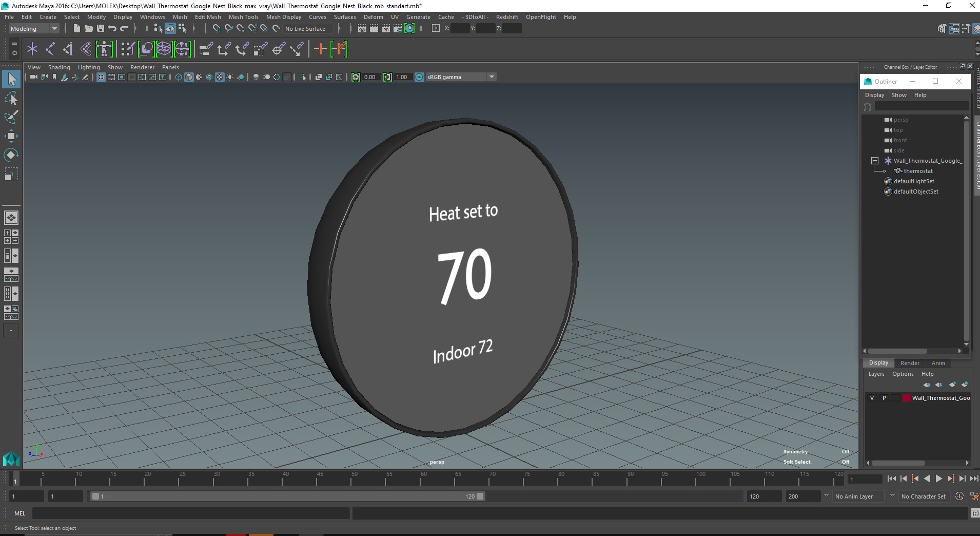
Task: Open the Render Settings icon
Action: pos(398,29)
